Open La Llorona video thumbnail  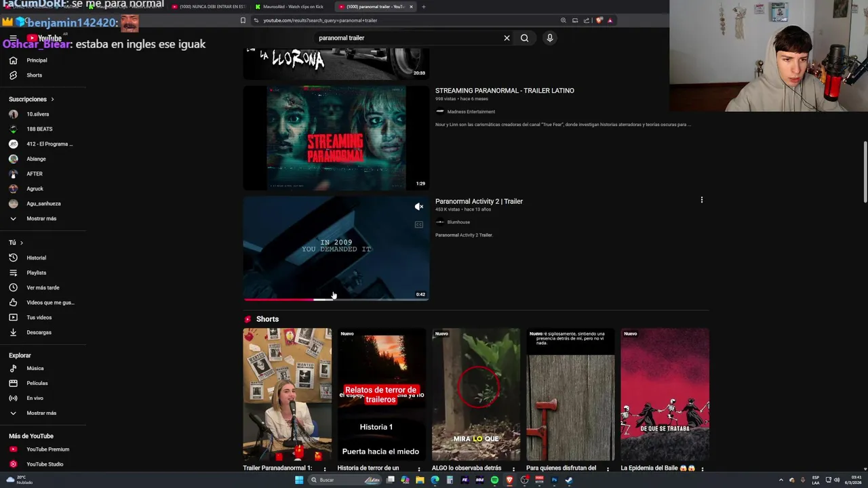(x=336, y=64)
